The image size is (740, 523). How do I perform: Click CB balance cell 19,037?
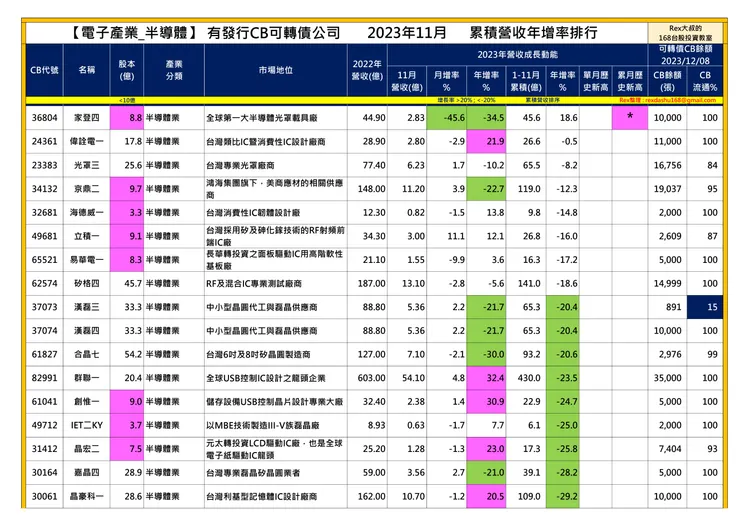tap(667, 189)
